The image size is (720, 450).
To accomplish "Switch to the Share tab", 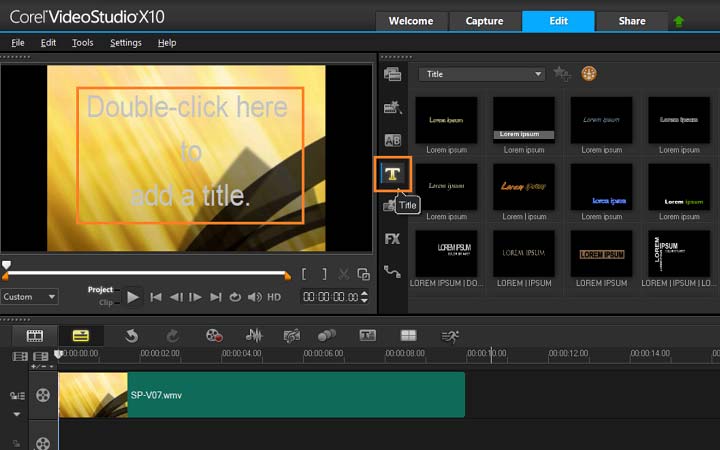I will [631, 21].
